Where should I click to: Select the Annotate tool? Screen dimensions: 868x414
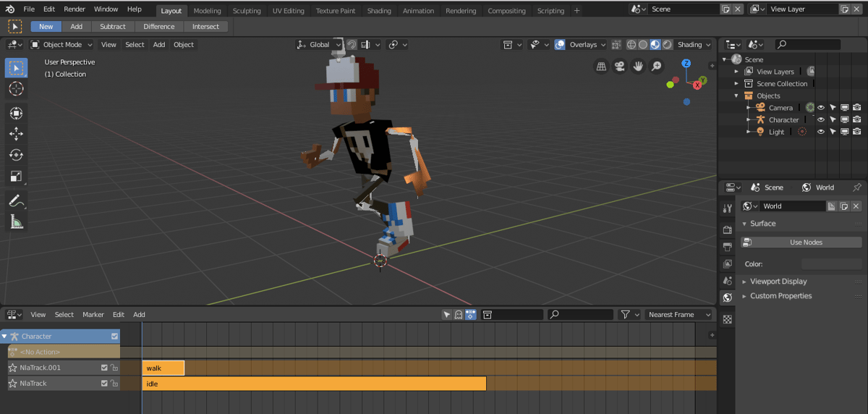[16, 200]
